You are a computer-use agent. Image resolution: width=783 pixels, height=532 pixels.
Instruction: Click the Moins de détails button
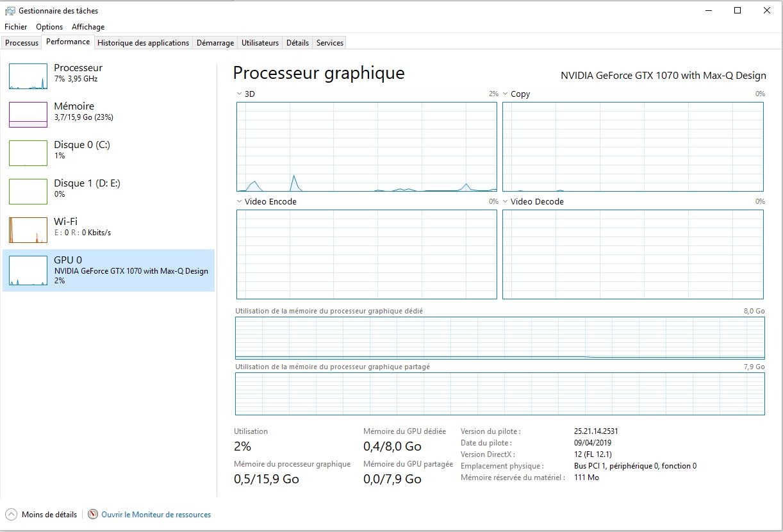(49, 515)
